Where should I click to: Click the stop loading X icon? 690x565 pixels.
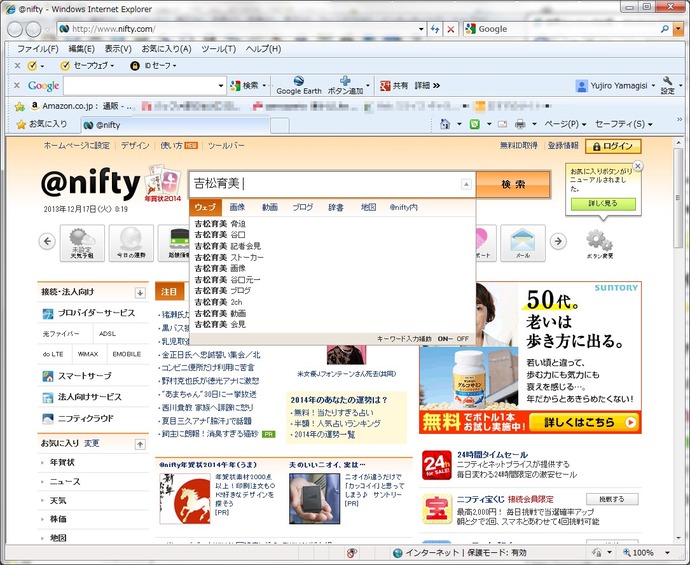click(451, 29)
